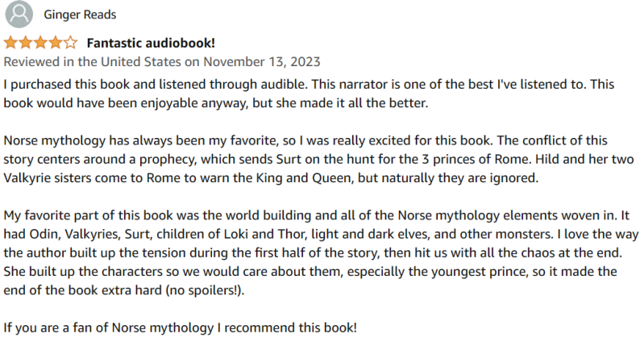Click the first filled rating star
Image resolution: width=644 pixels, height=342 pixels.
(11, 43)
